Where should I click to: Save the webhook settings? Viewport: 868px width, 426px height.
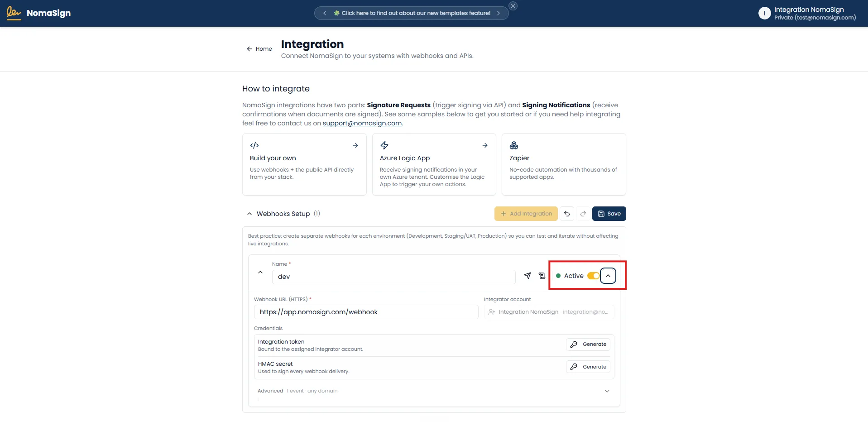(x=609, y=214)
